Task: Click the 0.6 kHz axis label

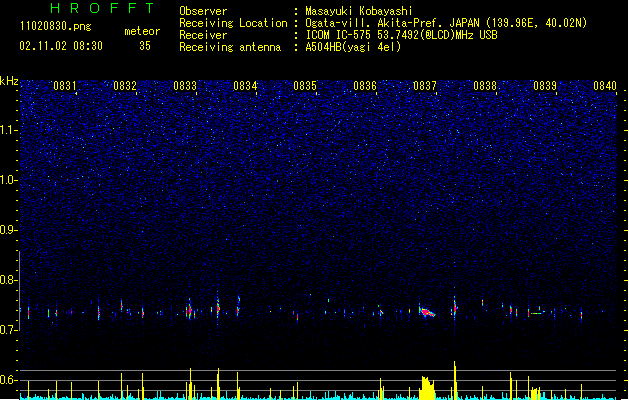Action: [8, 380]
